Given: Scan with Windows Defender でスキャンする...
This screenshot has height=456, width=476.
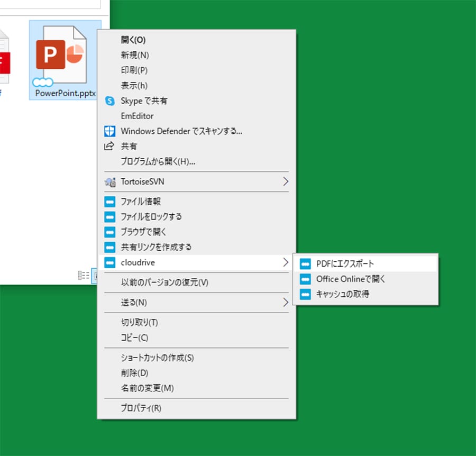Looking at the screenshot, I should [196, 131].
